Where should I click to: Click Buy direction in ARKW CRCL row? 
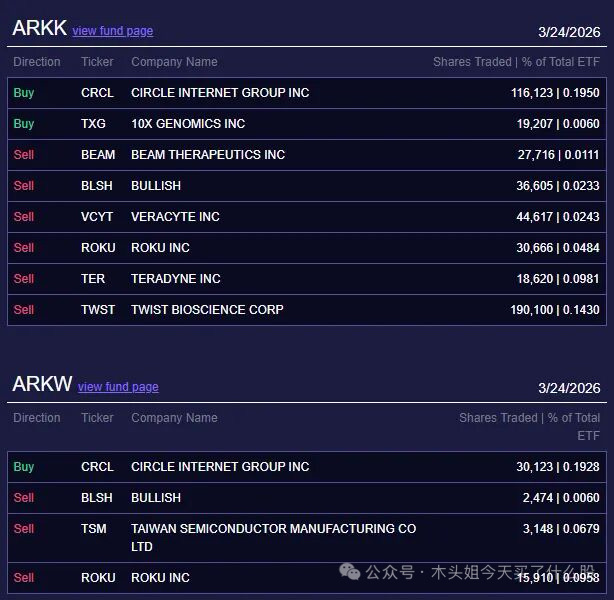tap(23, 467)
